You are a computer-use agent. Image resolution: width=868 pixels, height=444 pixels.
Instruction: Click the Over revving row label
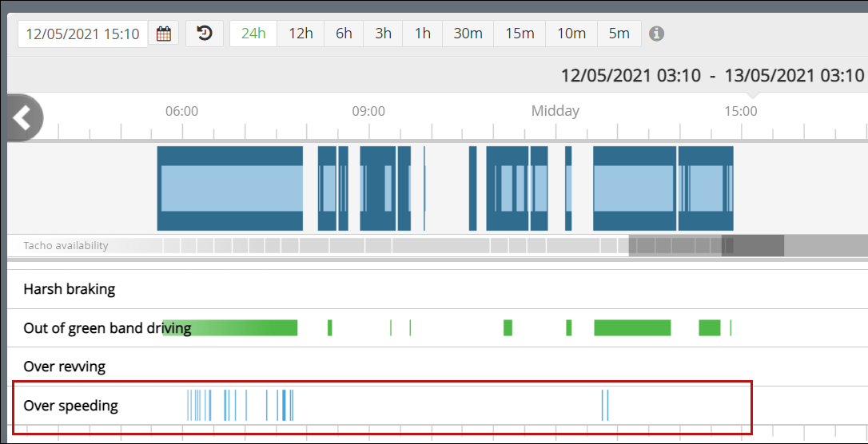(64, 366)
